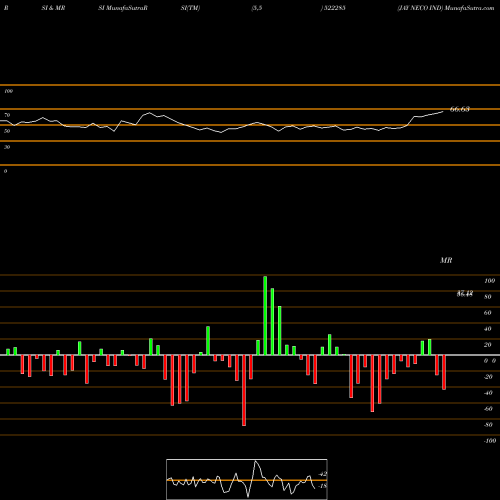This screenshot has width=500, height=500.
Task: Click the MR label above bar chart
Action: [x=446, y=260]
